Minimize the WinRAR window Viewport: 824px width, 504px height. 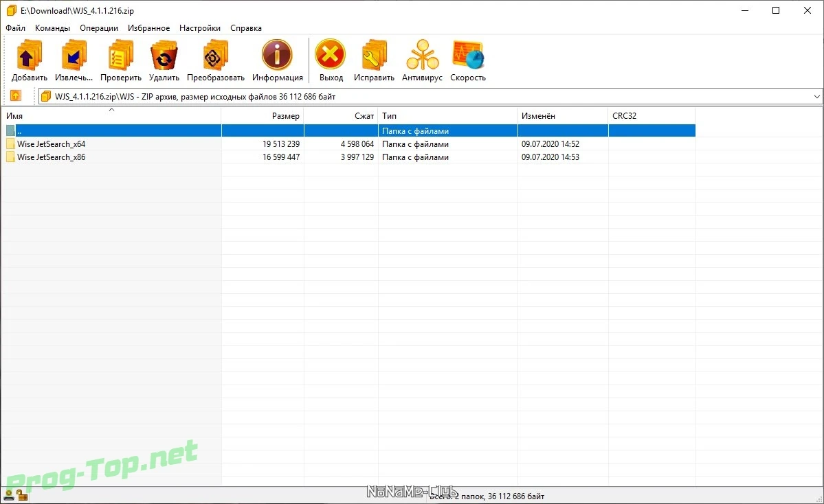(745, 10)
